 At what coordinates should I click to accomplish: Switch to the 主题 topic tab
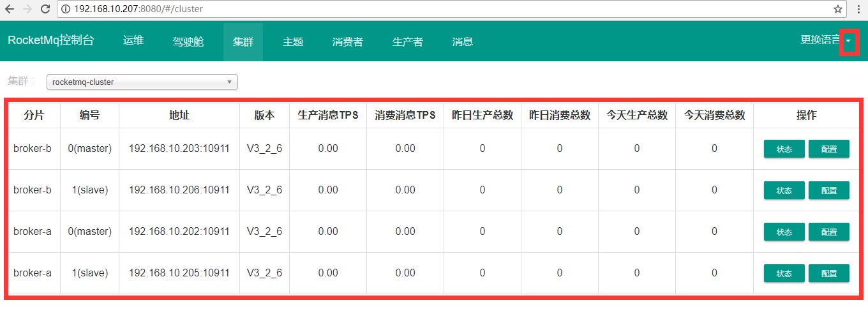click(x=293, y=41)
